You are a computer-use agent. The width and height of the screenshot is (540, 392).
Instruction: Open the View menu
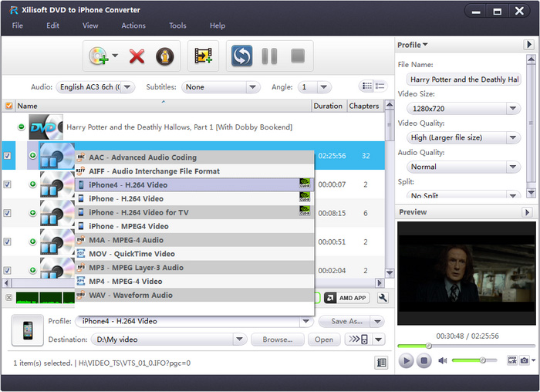click(x=90, y=25)
